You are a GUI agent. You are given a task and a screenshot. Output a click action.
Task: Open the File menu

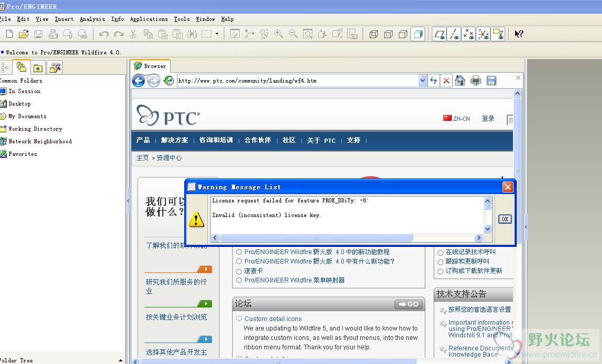5,19
